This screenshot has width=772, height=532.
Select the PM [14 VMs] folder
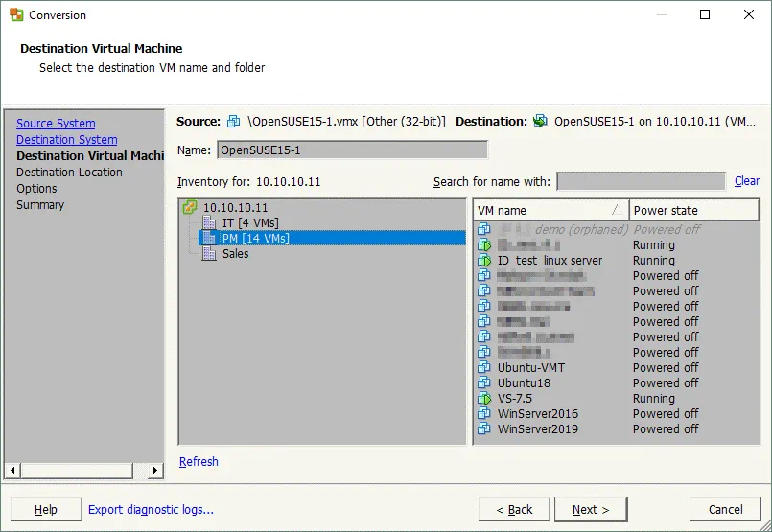[x=255, y=238]
